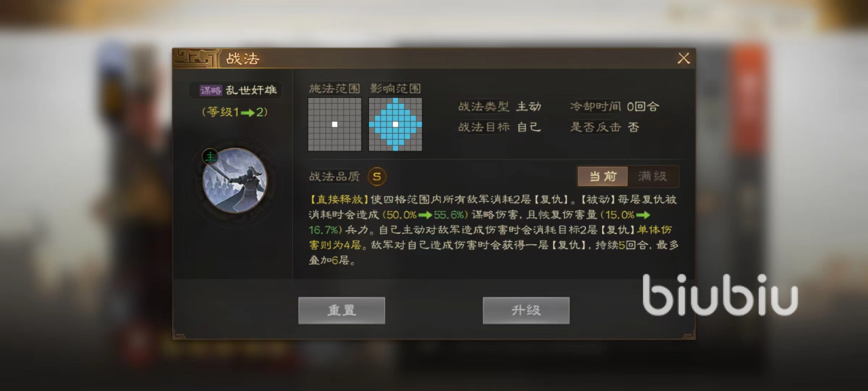The height and width of the screenshot is (391, 868).
Task: Click the 影响范围 blue diamond grid
Action: click(395, 124)
